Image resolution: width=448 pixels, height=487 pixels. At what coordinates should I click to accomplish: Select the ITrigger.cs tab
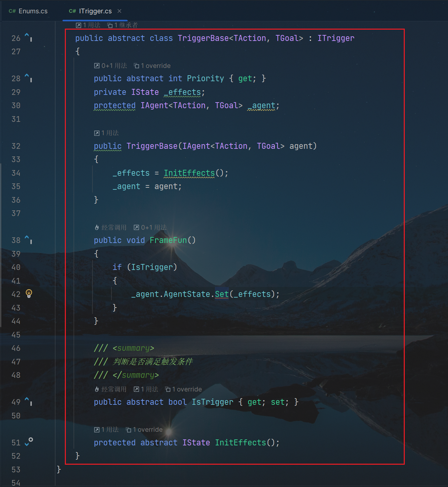(95, 11)
